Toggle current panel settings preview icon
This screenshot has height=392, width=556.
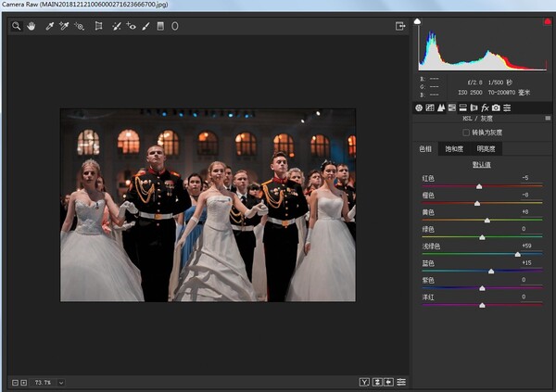(x=401, y=382)
